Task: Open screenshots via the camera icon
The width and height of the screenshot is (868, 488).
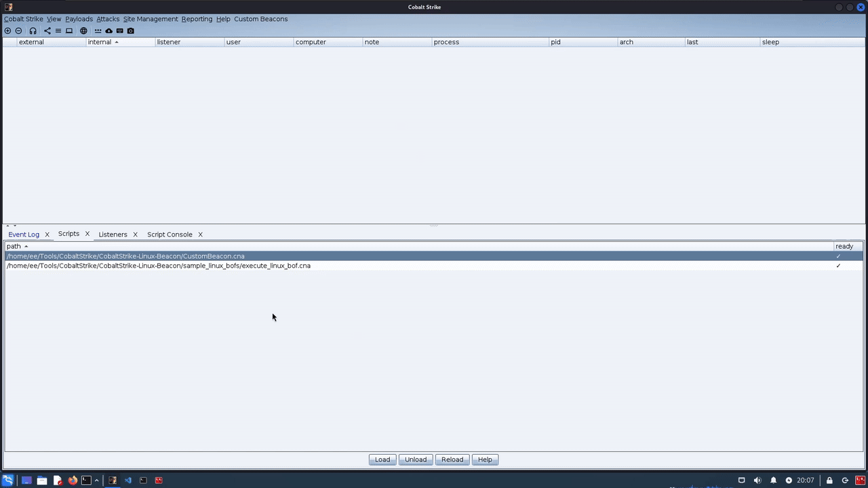Action: (131, 30)
